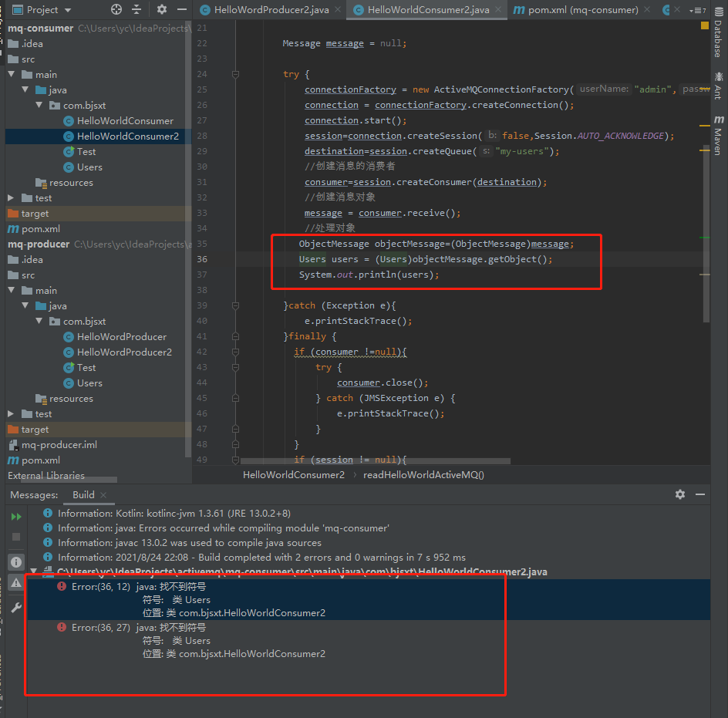The width and height of the screenshot is (728, 718).
Task: Select HelloWordProducer class in tree
Action: tap(122, 337)
